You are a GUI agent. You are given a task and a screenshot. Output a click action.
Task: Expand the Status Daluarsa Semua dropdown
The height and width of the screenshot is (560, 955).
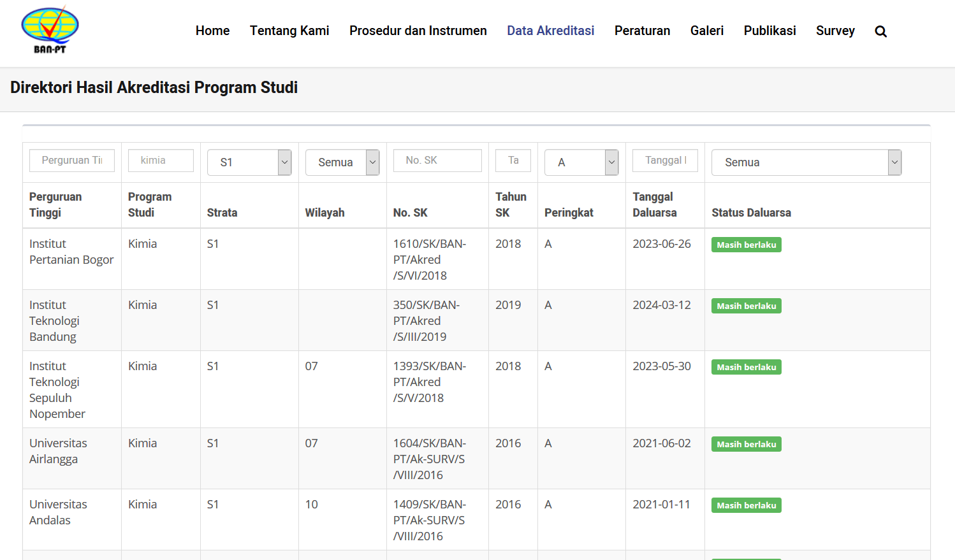[x=806, y=162]
